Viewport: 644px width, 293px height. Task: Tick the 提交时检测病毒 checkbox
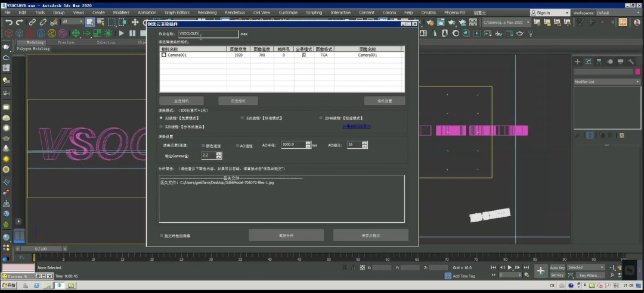[x=162, y=236]
